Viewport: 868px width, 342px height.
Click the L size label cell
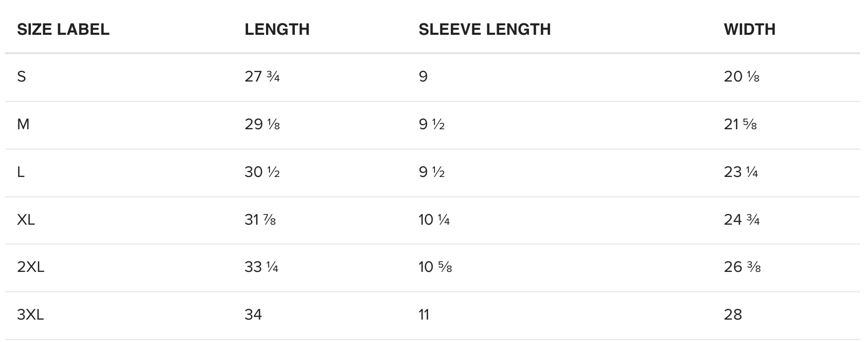[21, 172]
